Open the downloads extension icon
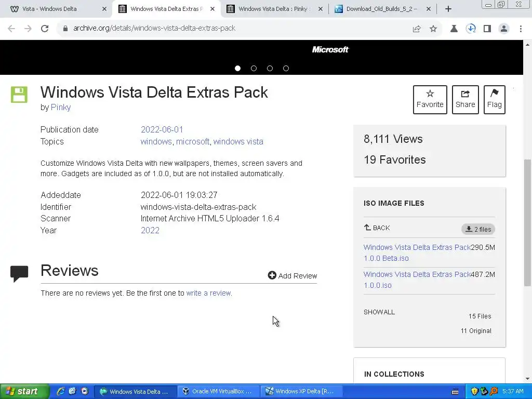The image size is (532, 399). [471, 29]
